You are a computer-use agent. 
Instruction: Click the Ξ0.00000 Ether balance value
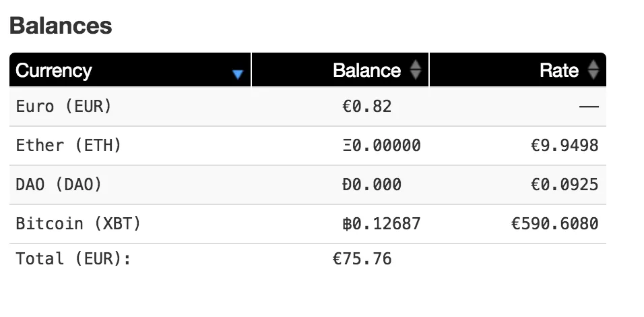point(381,146)
